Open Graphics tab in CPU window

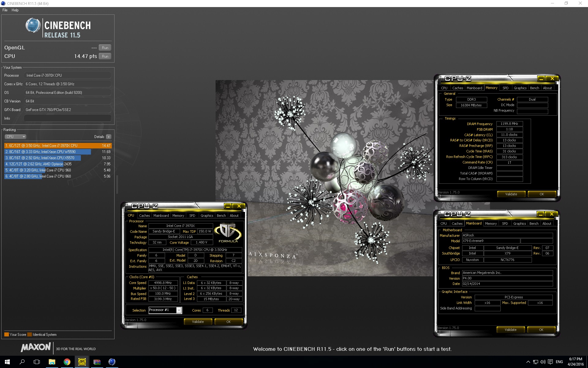tap(207, 216)
